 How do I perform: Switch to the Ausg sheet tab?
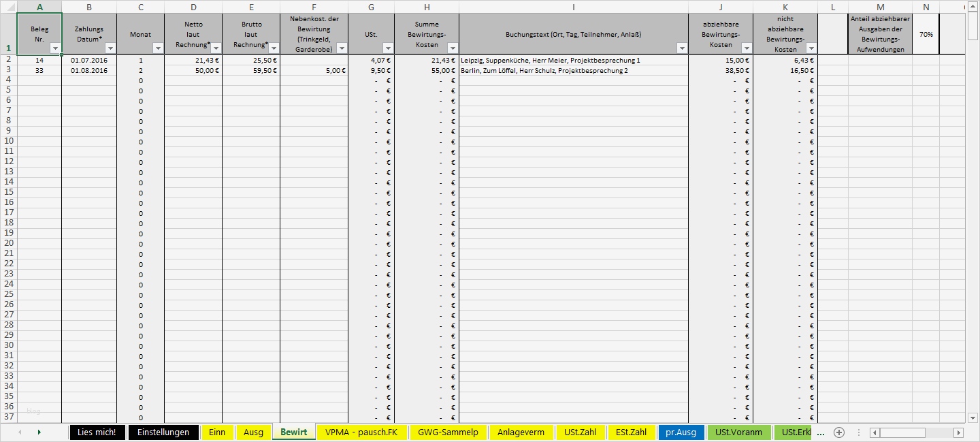coord(253,432)
